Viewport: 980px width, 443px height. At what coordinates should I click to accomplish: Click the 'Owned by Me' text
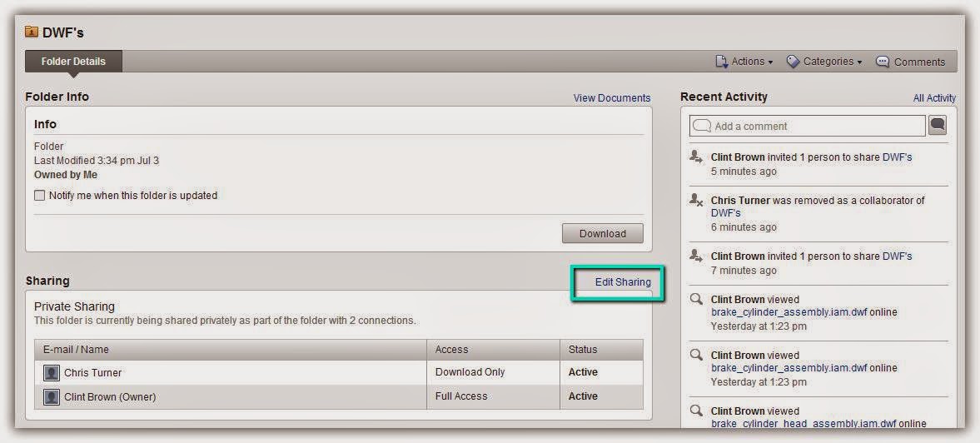point(66,175)
